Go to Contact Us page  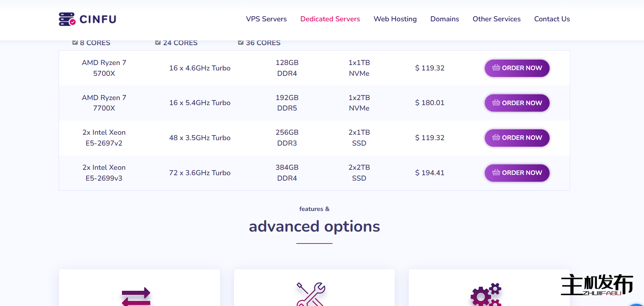[552, 19]
